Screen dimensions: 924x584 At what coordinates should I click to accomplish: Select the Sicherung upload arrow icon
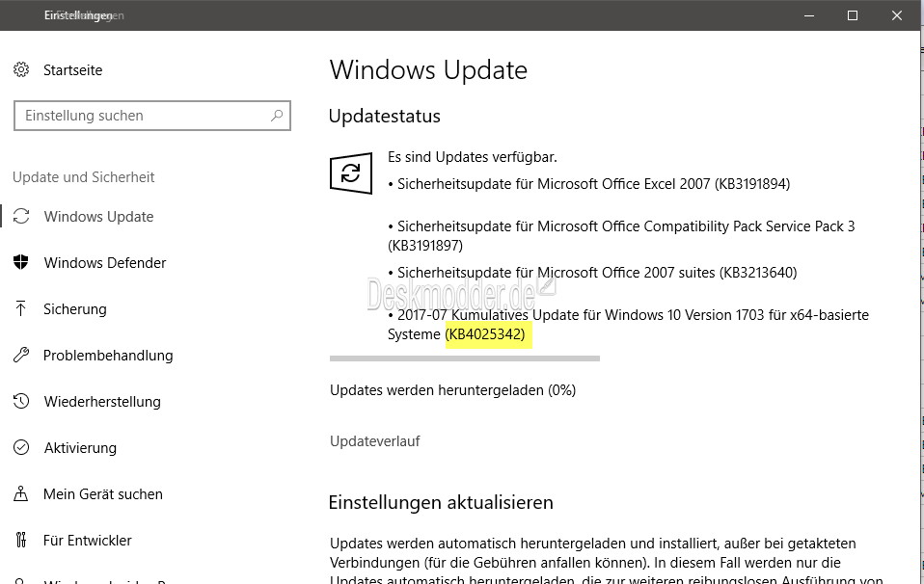click(20, 308)
